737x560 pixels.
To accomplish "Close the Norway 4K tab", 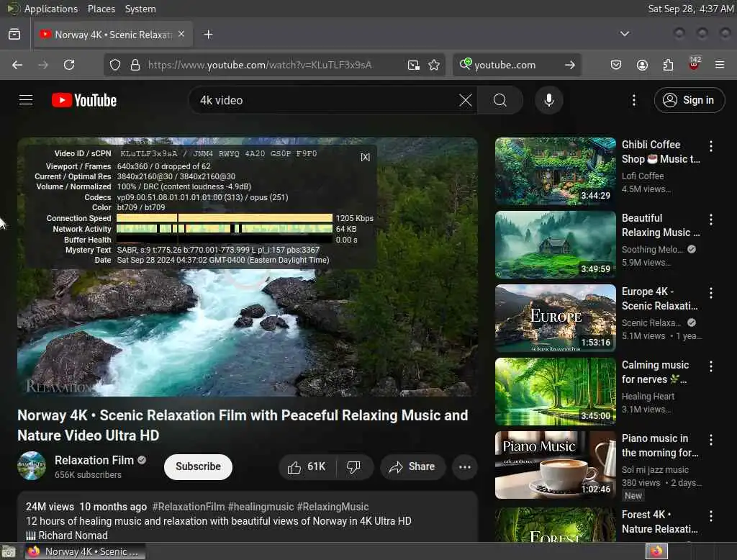I will 181,35.
